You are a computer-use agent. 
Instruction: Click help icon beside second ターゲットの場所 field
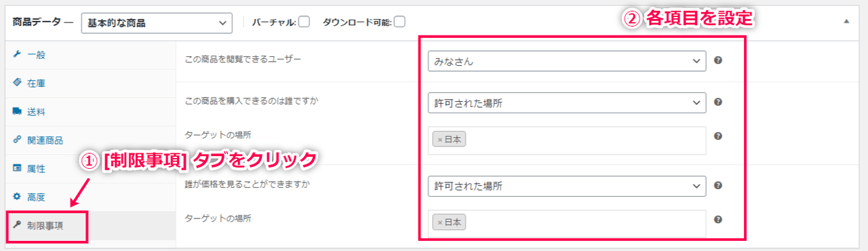tap(718, 219)
